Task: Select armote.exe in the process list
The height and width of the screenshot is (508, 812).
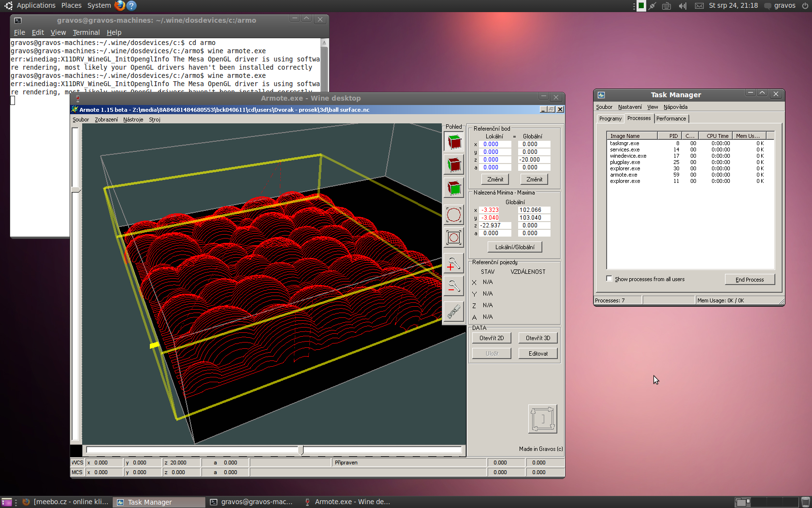Action: (x=623, y=175)
